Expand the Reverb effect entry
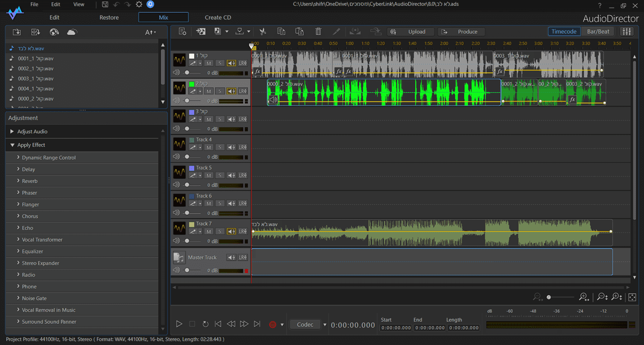 pos(30,181)
